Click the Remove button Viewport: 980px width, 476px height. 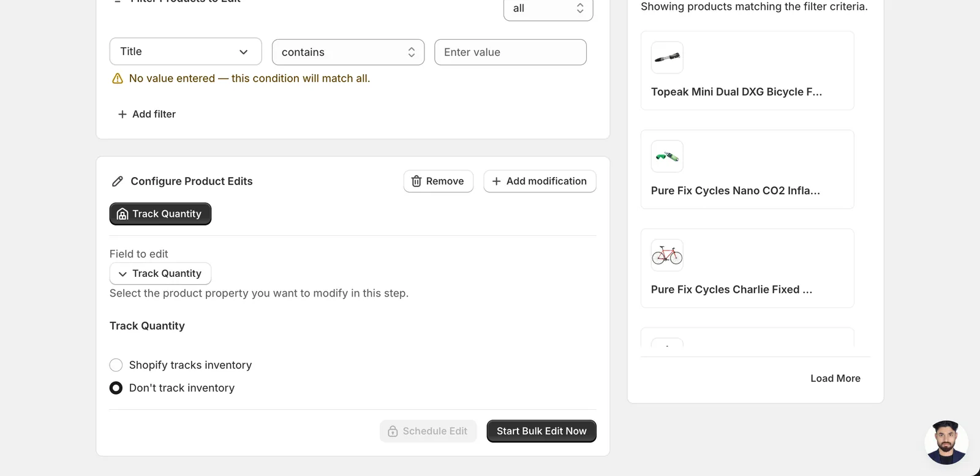439,181
